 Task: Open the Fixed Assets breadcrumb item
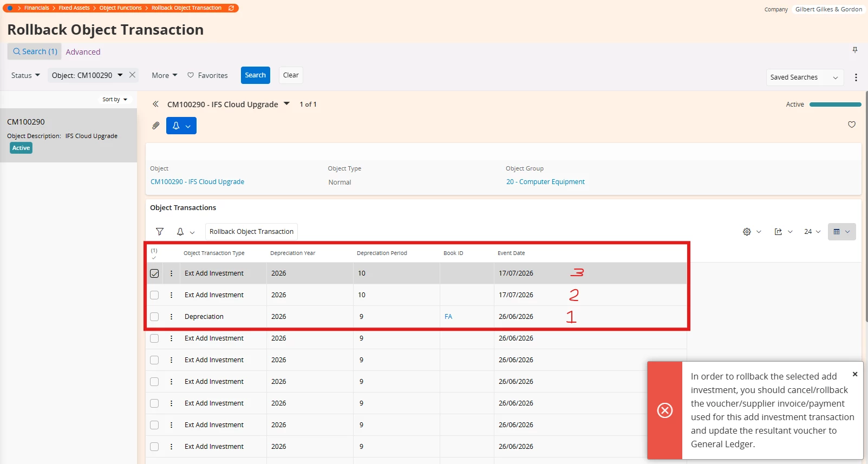tap(74, 8)
